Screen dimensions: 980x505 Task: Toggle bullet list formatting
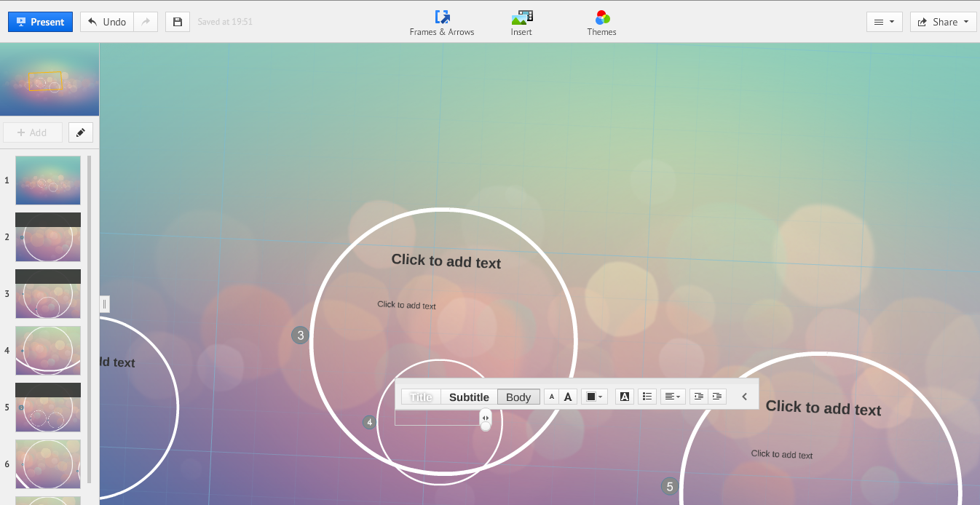(x=647, y=397)
